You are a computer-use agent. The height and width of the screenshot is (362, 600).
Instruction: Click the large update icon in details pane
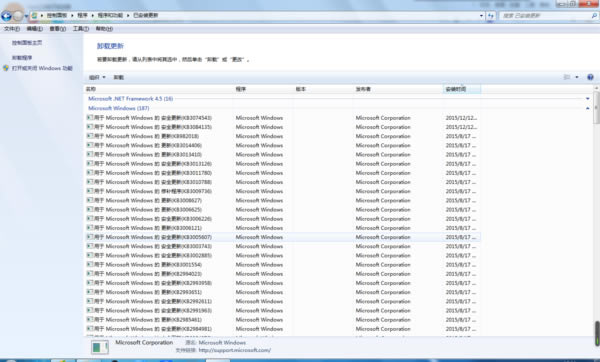click(100, 347)
